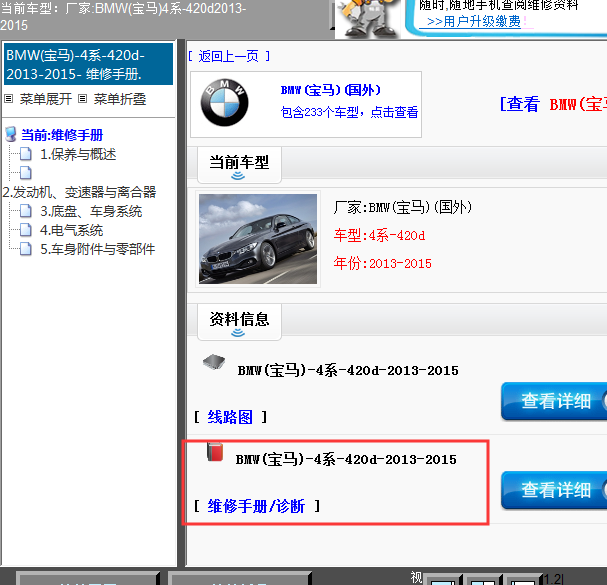Viewport: 607px width, 585px height.
Task: Click the mechanic cartoon image in banner
Action: click(x=370, y=19)
